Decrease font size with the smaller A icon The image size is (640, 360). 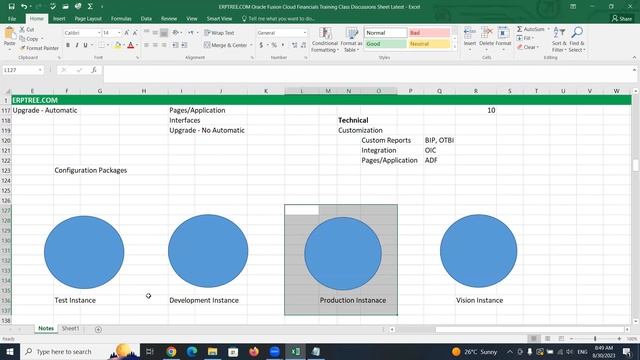pos(135,33)
